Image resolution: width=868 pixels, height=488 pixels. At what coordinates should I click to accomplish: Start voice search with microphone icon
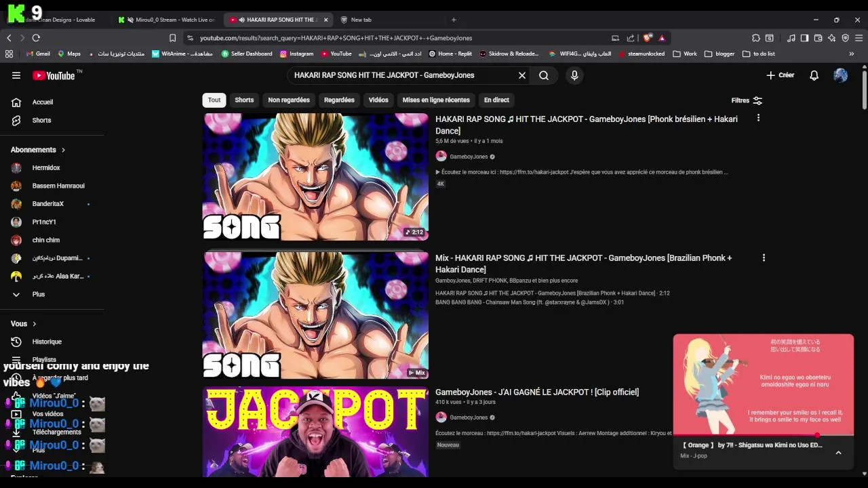pyautogui.click(x=574, y=75)
